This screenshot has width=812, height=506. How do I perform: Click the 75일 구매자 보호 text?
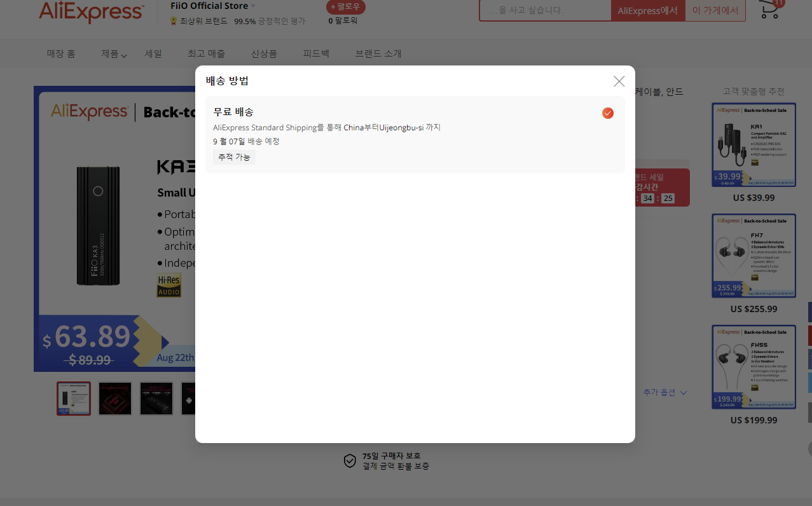coord(392,456)
